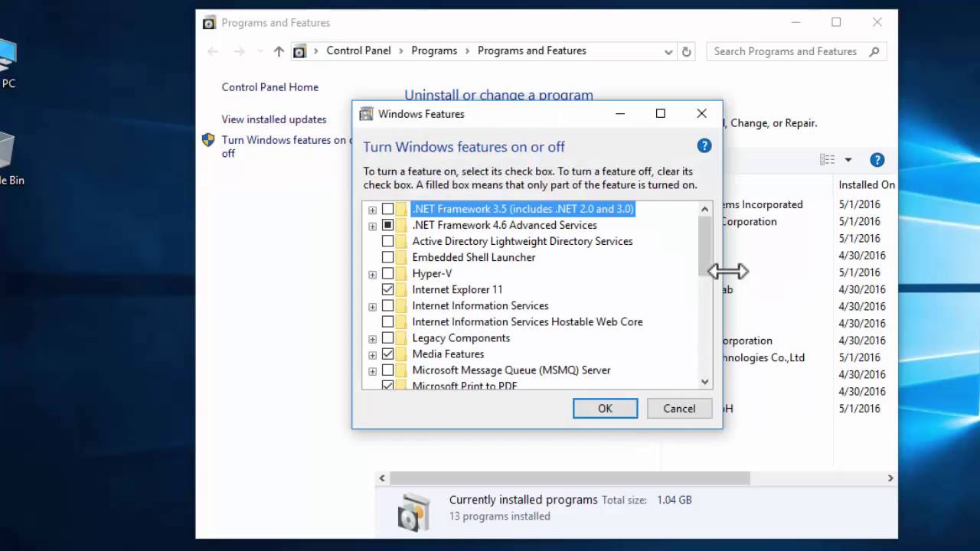Click the search magnifier icon
The width and height of the screenshot is (980, 551).
click(x=874, y=51)
